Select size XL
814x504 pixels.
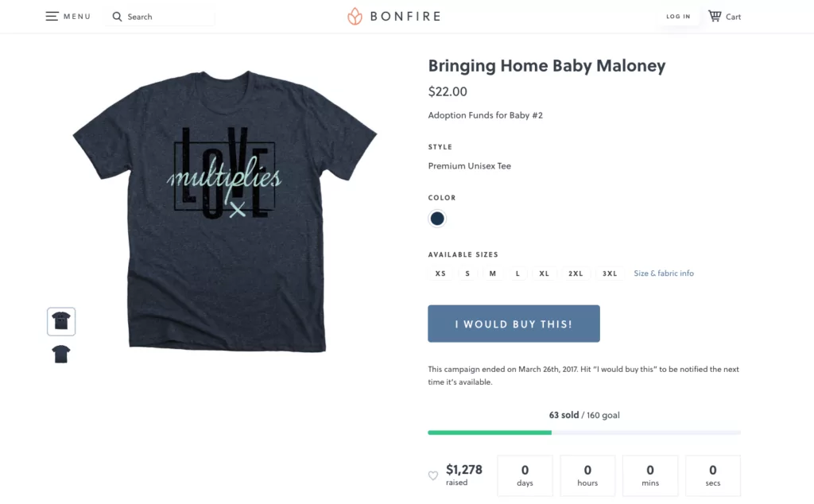[x=545, y=273]
